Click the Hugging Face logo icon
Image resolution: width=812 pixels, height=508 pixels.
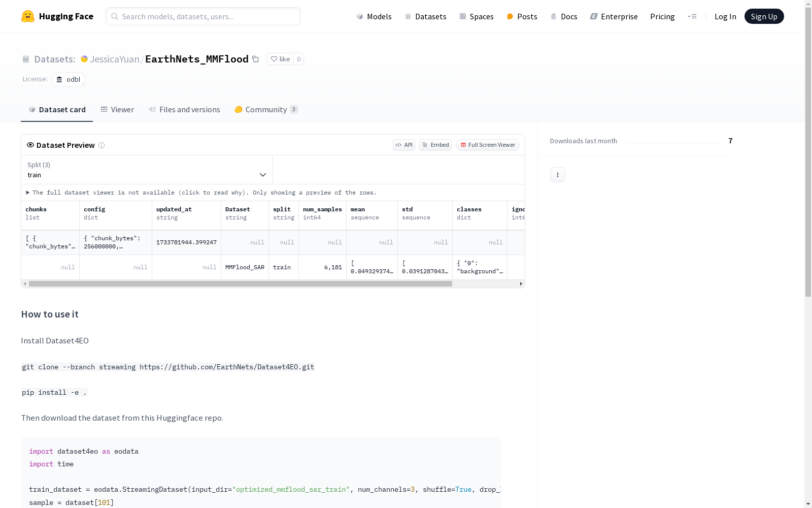point(28,16)
